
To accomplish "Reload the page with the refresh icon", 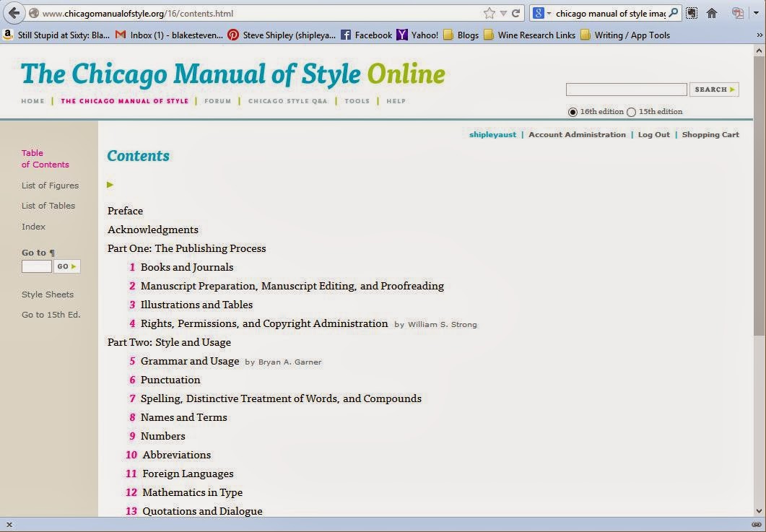I will [x=516, y=13].
